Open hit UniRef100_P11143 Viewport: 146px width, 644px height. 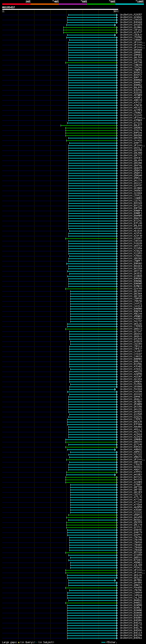[131, 115]
